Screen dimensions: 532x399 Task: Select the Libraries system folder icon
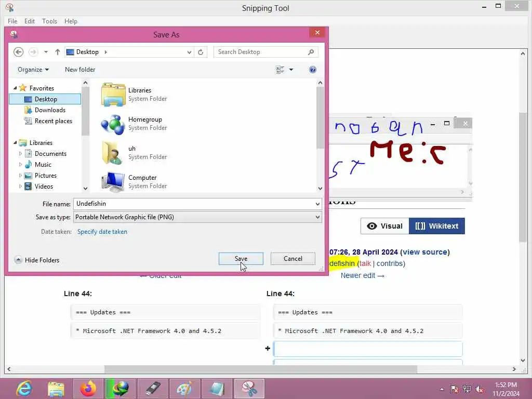click(x=113, y=95)
